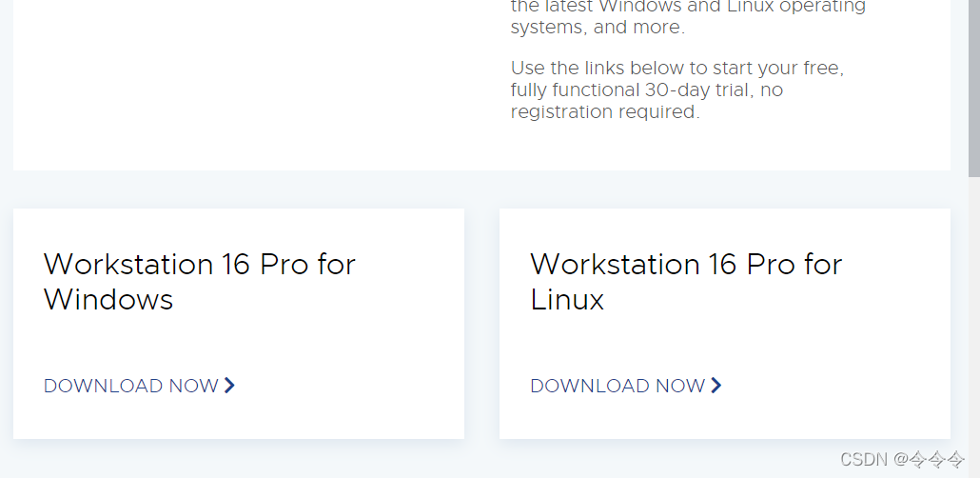Image resolution: width=980 pixels, height=478 pixels.
Task: Click chevron arrow beside Windows DOWNLOAD NOW
Action: pyautogui.click(x=229, y=386)
